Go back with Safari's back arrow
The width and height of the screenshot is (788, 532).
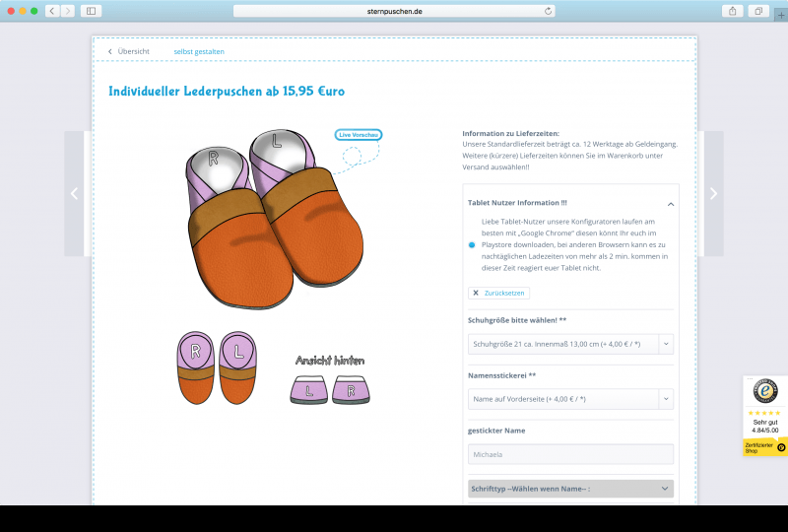pyautogui.click(x=52, y=11)
